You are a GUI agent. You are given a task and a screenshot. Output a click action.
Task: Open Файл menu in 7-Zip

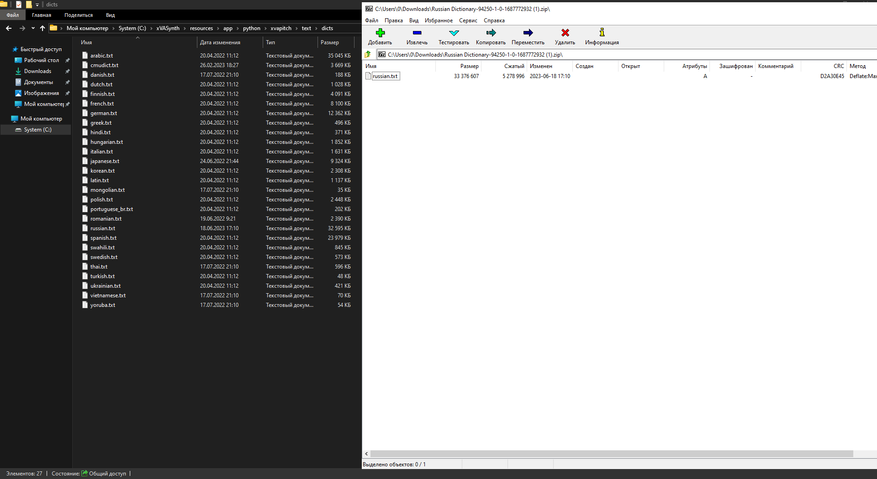pyautogui.click(x=371, y=21)
